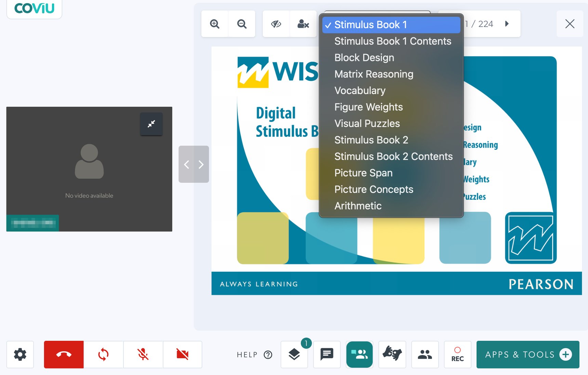Select Matrix Reasoning from the list

point(391,74)
